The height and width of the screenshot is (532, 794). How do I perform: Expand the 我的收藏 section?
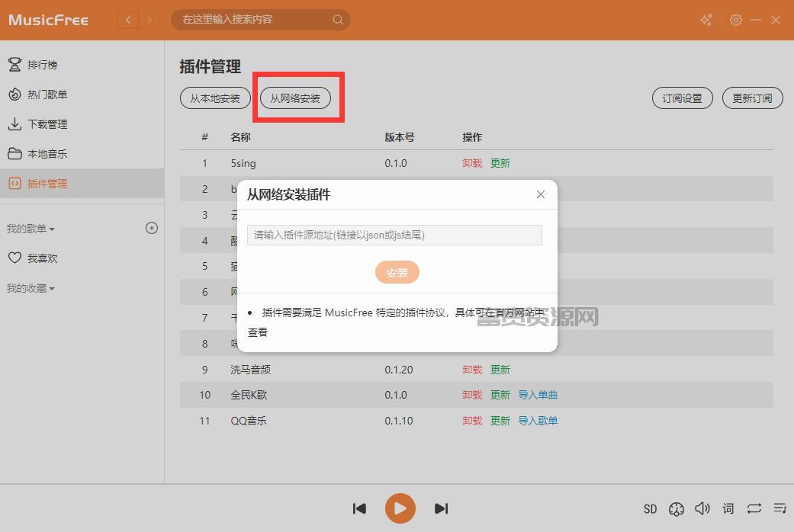coord(31,289)
